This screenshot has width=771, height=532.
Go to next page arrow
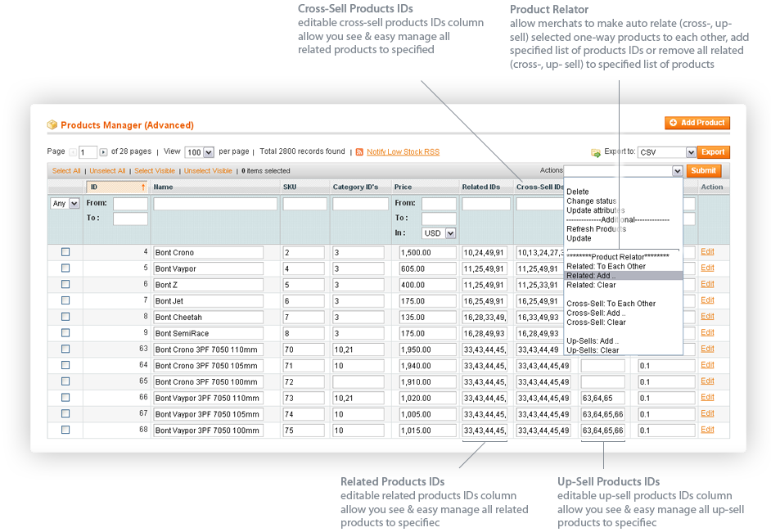click(x=103, y=152)
